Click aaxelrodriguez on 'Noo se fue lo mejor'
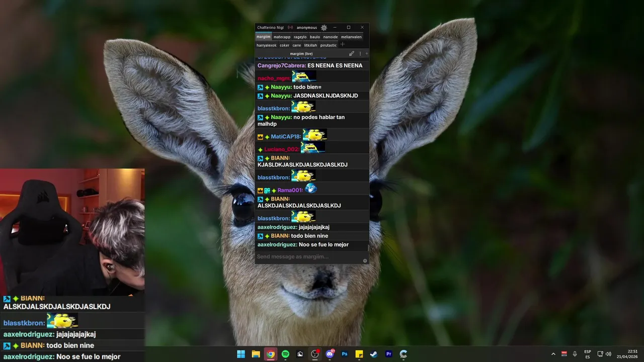Image resolution: width=644 pixels, height=362 pixels. click(277, 244)
